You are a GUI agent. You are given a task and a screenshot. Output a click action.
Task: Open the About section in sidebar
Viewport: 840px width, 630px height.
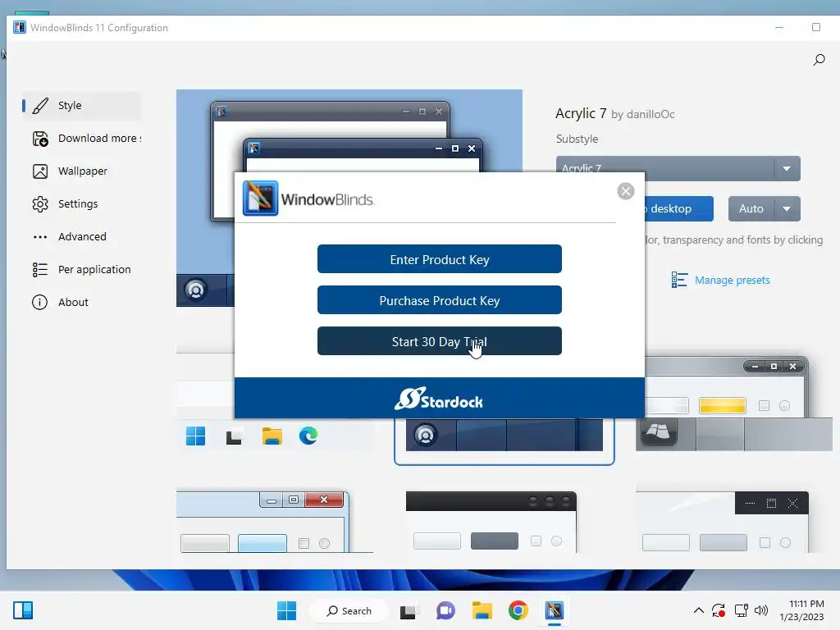[x=81, y=302]
